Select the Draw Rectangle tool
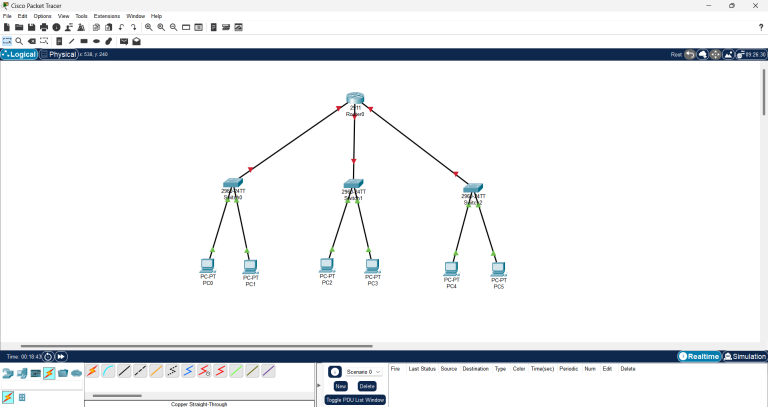 coord(84,41)
